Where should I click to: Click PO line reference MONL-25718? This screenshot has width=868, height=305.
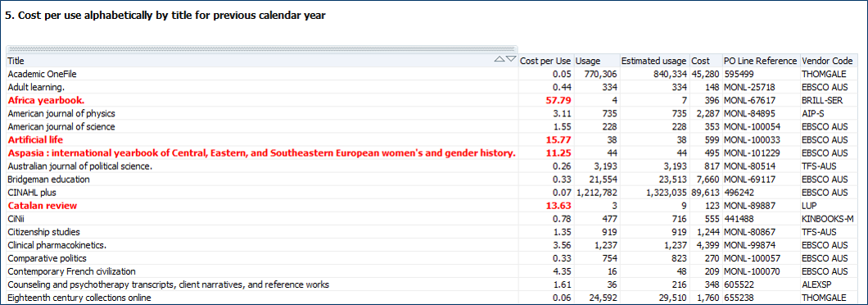[x=748, y=87]
